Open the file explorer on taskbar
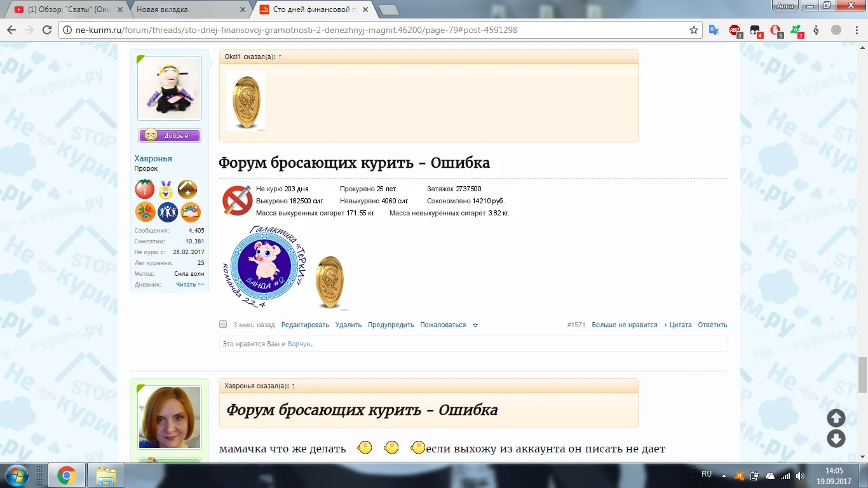The height and width of the screenshot is (488, 868). [105, 475]
